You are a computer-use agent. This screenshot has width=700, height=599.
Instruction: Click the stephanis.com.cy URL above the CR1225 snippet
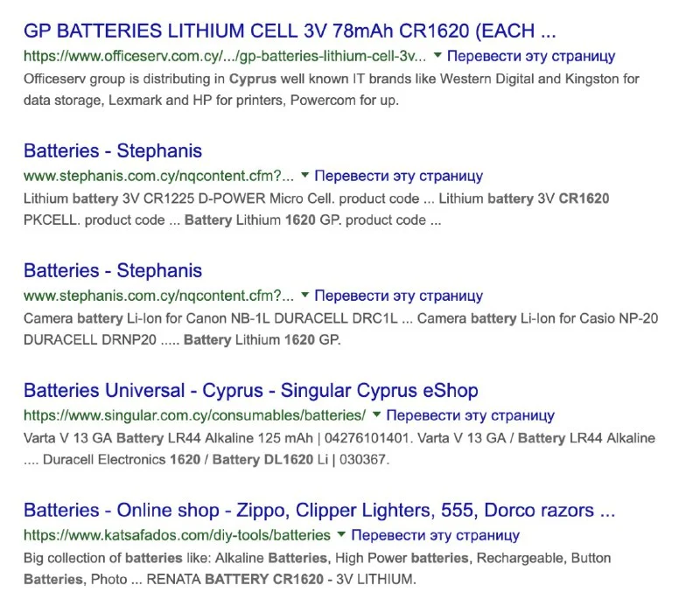(x=159, y=176)
